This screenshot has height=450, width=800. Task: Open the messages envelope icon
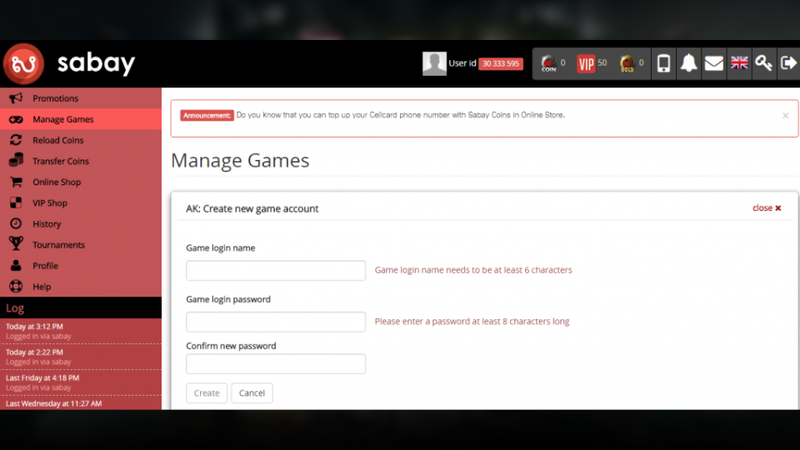[713, 64]
